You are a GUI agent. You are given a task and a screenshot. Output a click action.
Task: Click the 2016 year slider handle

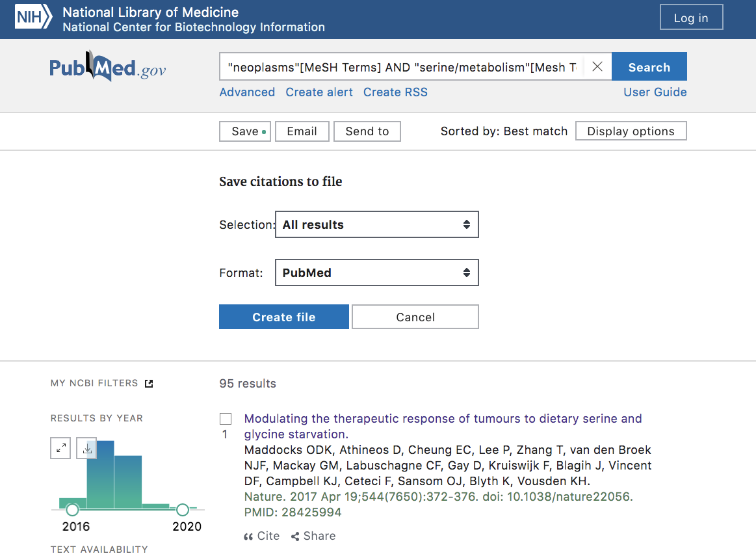72,509
